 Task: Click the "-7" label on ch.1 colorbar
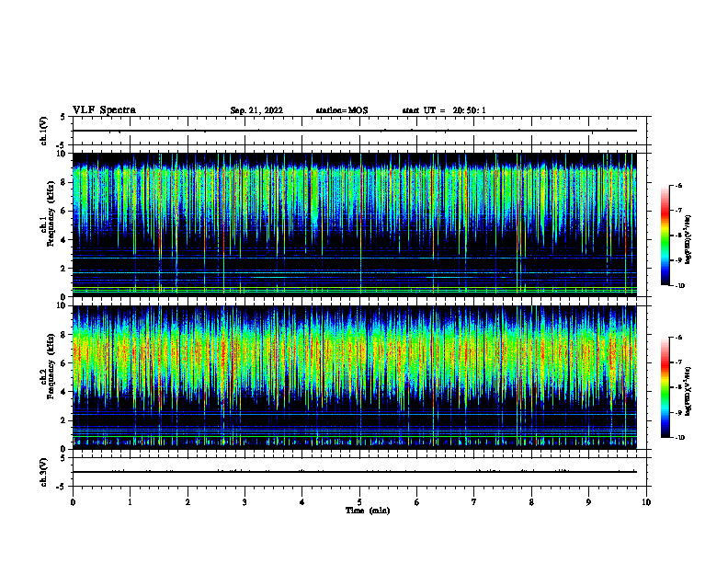coord(678,211)
